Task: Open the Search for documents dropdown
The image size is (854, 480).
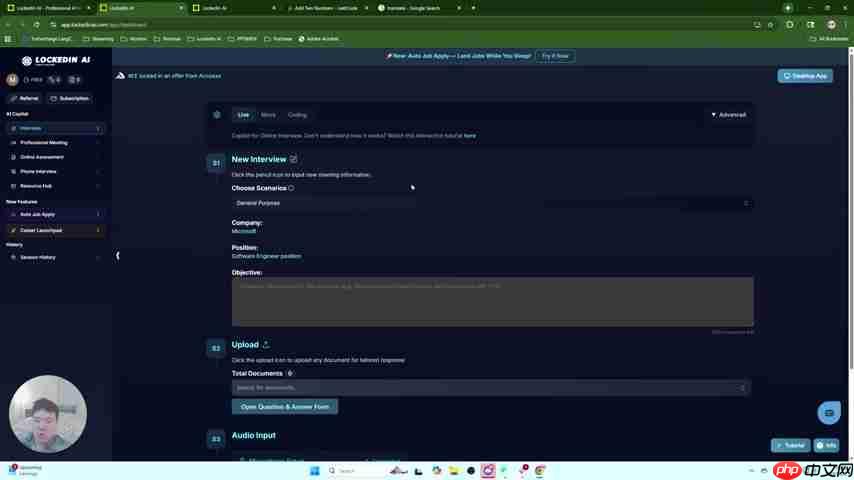Action: click(x=491, y=388)
